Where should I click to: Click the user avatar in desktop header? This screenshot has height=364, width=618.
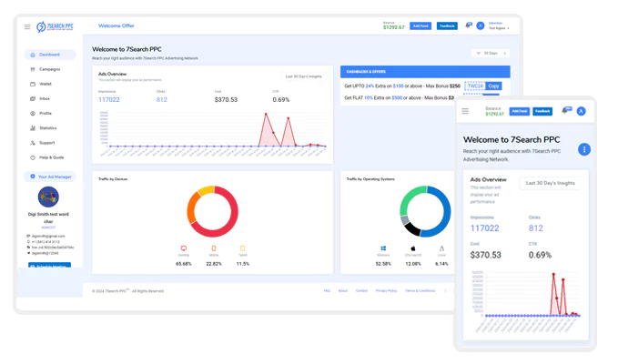point(481,26)
